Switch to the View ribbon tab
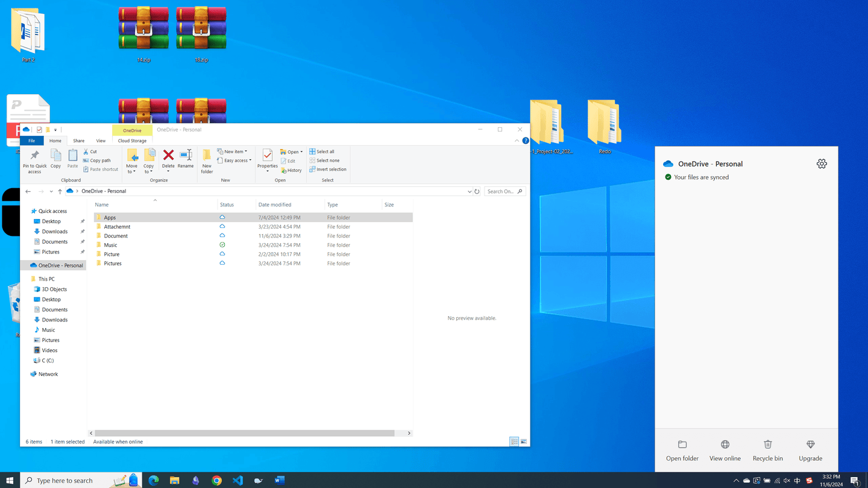Screen dimensions: 868x488 click(x=101, y=141)
